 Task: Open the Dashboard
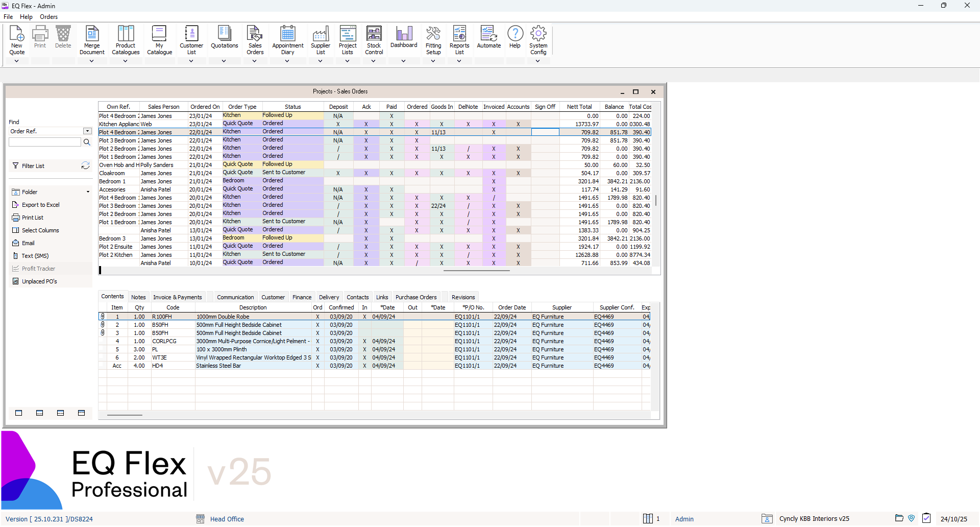(404, 38)
